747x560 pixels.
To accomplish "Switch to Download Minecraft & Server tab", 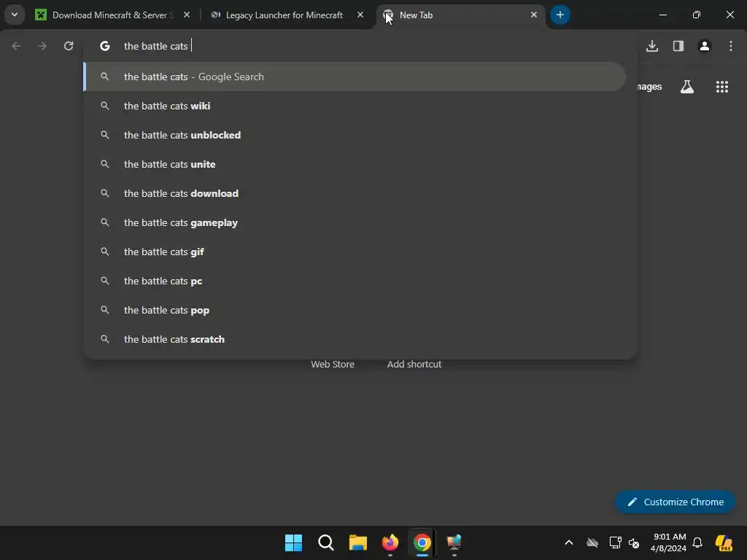I will click(113, 15).
